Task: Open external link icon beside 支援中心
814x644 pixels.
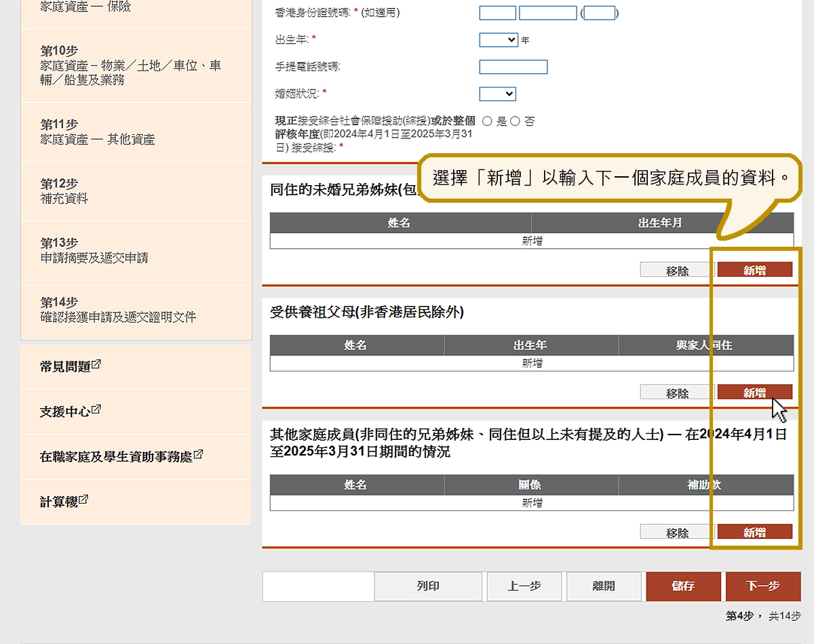Action: pyautogui.click(x=96, y=409)
